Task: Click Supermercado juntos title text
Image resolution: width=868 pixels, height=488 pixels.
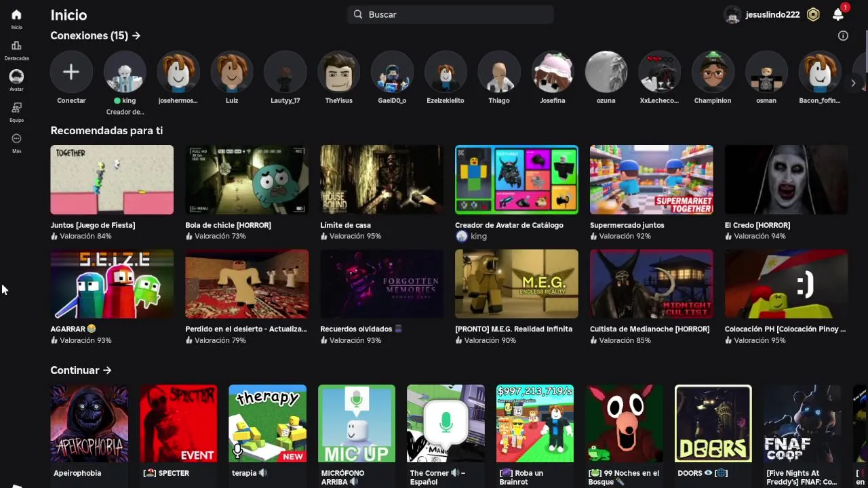Action: pyautogui.click(x=627, y=225)
